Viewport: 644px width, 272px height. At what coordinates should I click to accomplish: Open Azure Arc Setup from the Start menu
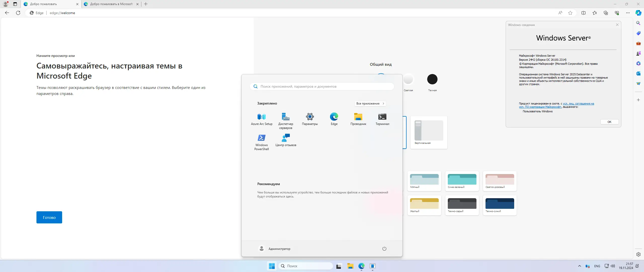[x=261, y=118]
